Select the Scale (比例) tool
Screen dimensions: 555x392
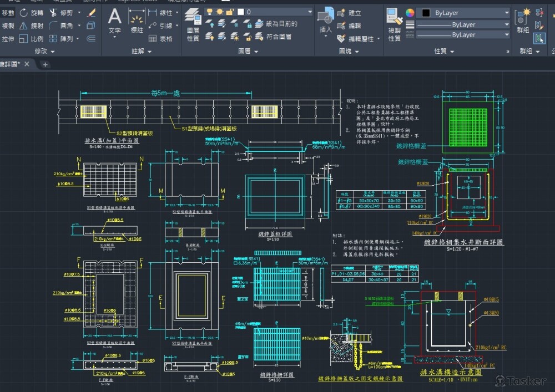point(31,39)
